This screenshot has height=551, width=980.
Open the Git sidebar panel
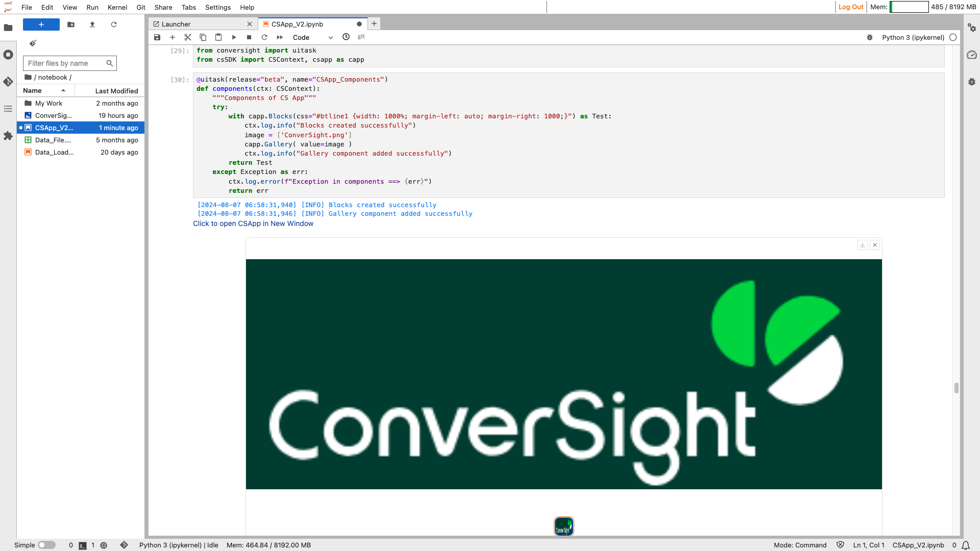[8, 82]
